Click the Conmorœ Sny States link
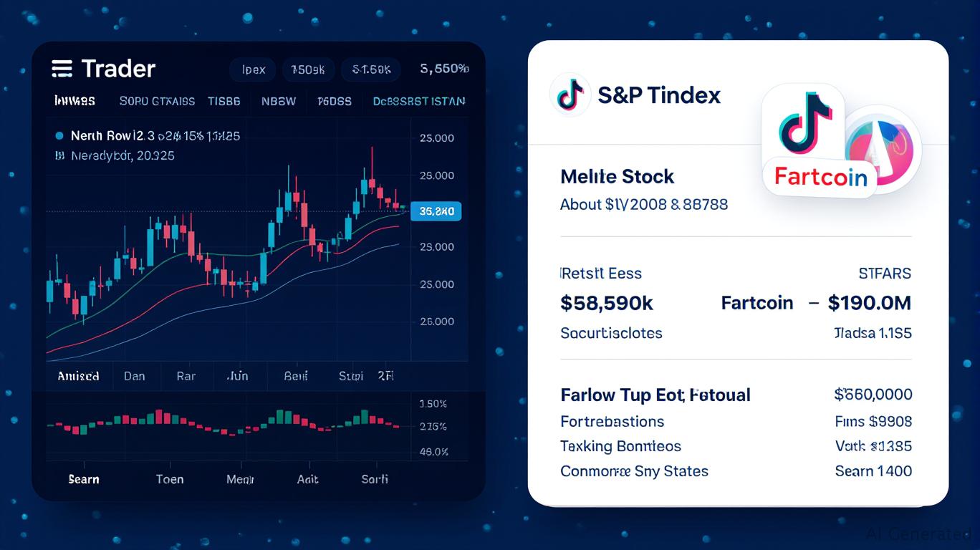The image size is (980, 550). (634, 471)
